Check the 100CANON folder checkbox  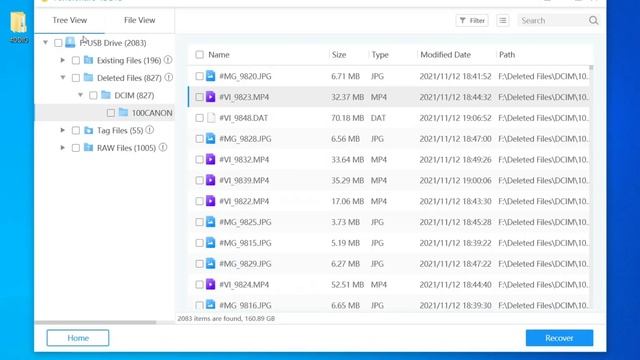[111, 113]
